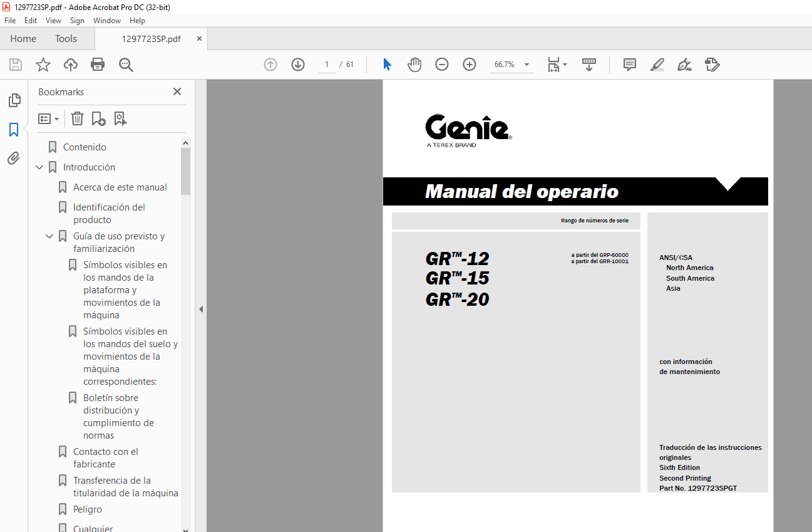This screenshot has height=532, width=812.
Task: Select the Hand pan tool
Action: click(414, 65)
